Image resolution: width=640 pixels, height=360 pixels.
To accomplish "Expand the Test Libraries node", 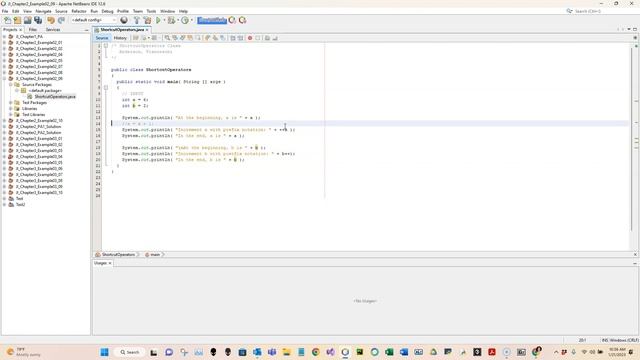I will pos(11,115).
